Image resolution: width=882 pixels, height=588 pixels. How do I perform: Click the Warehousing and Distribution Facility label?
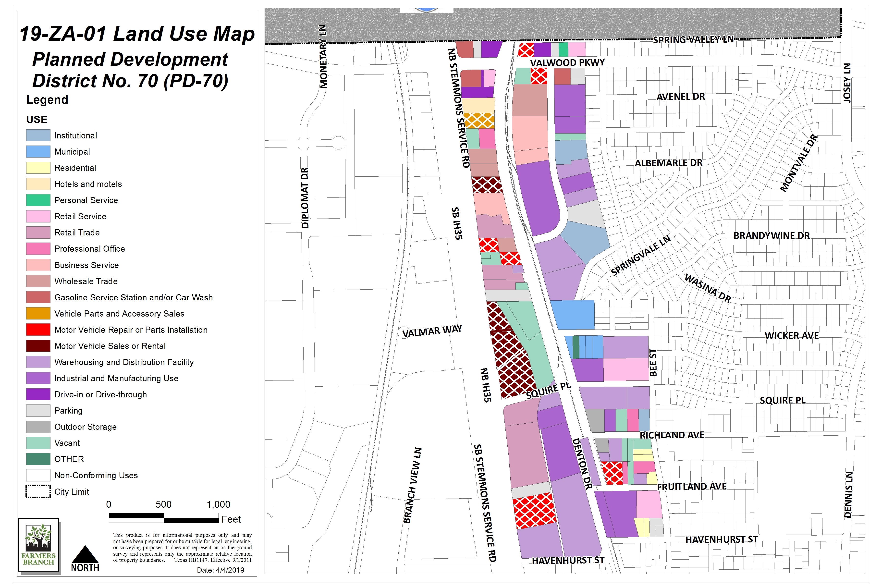[124, 362]
